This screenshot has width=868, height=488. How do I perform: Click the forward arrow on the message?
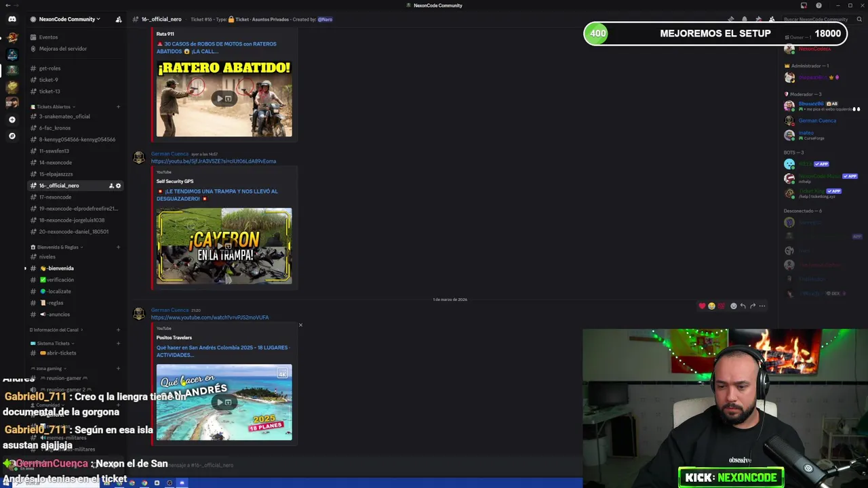click(753, 306)
